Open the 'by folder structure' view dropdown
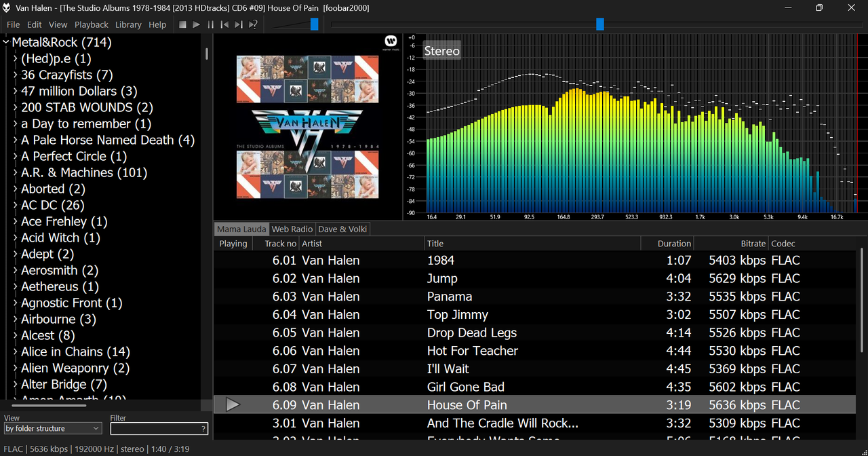 pos(53,428)
